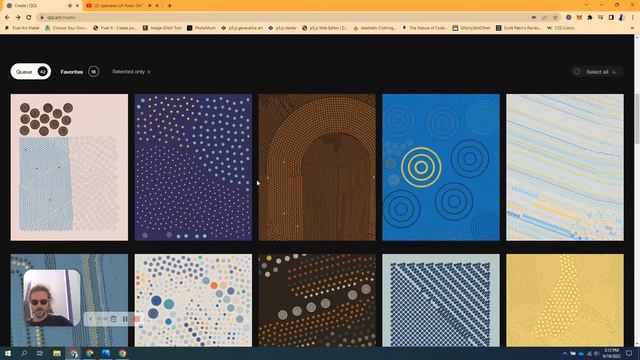Screen dimensions: 640x360
Task: Open the p5.js Web Editor bookmark
Action: 325,28
